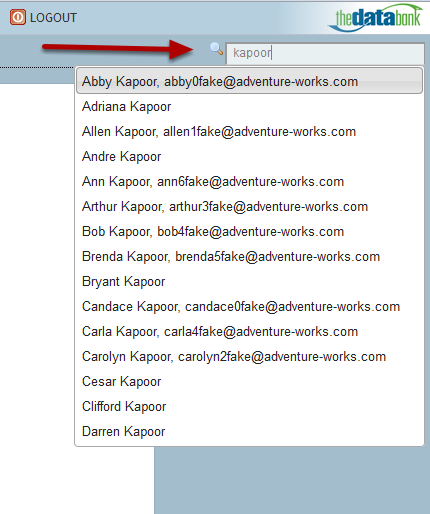Choose Clifford Kapoor from results
Screen dimensions: 430x514
pyautogui.click(x=249, y=407)
